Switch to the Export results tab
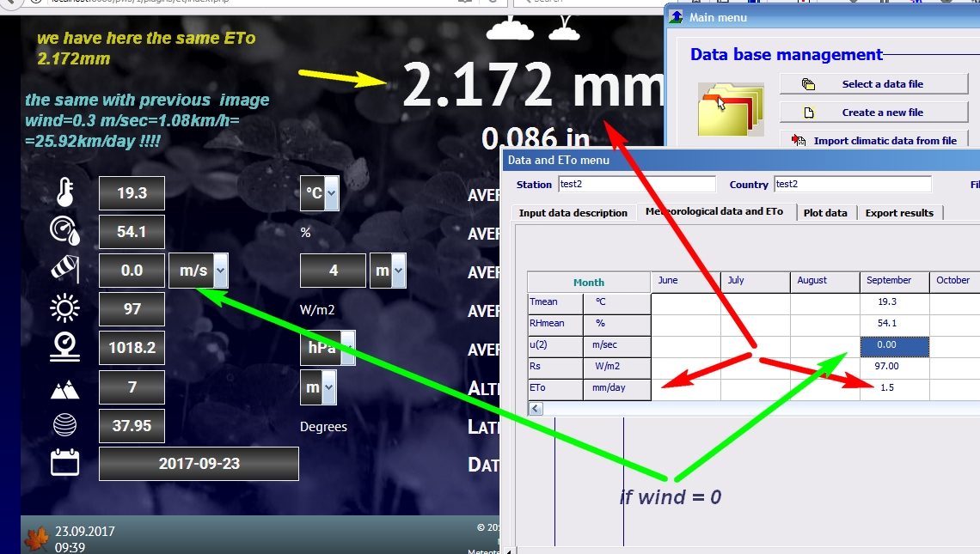 coord(899,212)
